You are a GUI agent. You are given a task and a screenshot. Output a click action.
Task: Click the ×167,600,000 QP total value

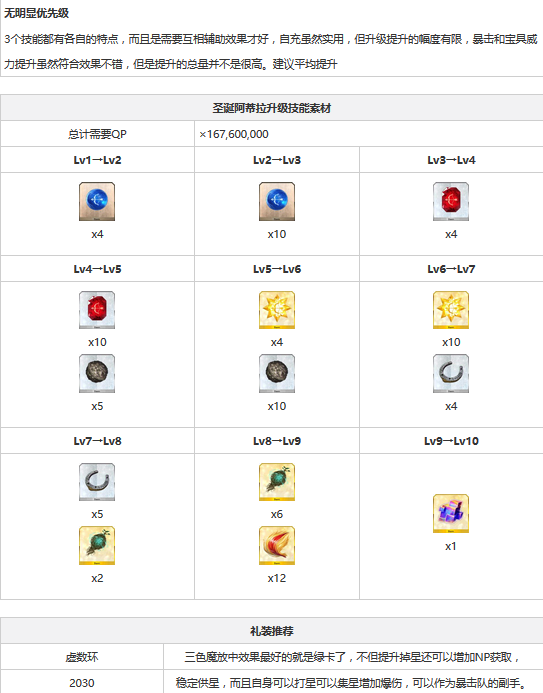[234, 134]
